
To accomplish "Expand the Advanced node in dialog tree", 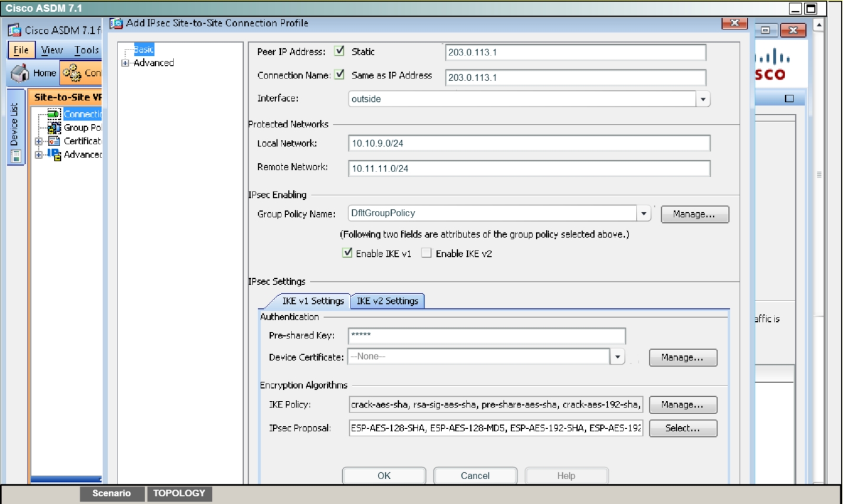I will (125, 63).
